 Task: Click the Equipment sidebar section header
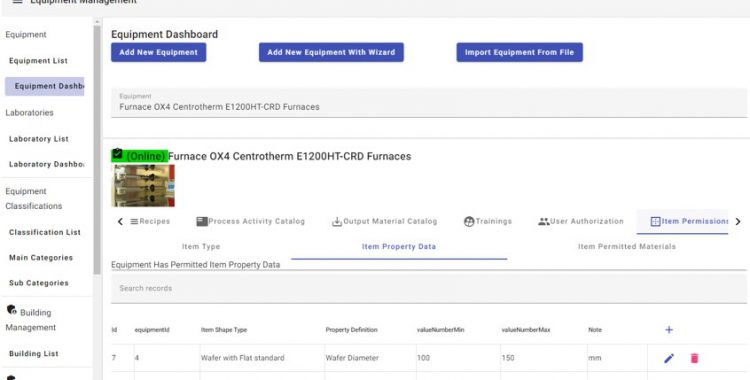point(26,34)
